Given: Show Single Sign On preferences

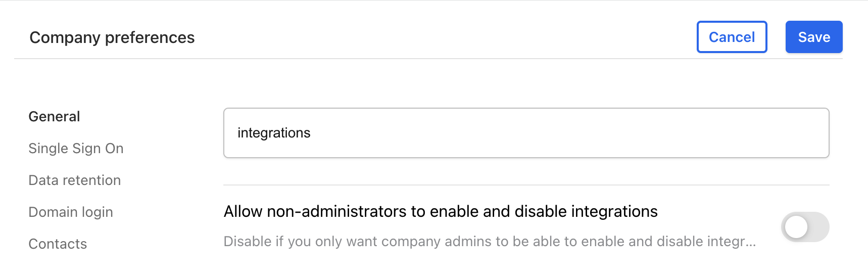Looking at the screenshot, I should coord(76,149).
